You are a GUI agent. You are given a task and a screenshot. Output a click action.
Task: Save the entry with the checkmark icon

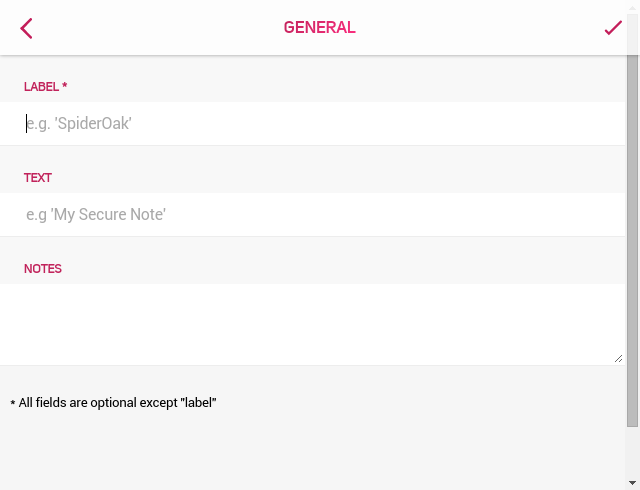click(x=613, y=28)
